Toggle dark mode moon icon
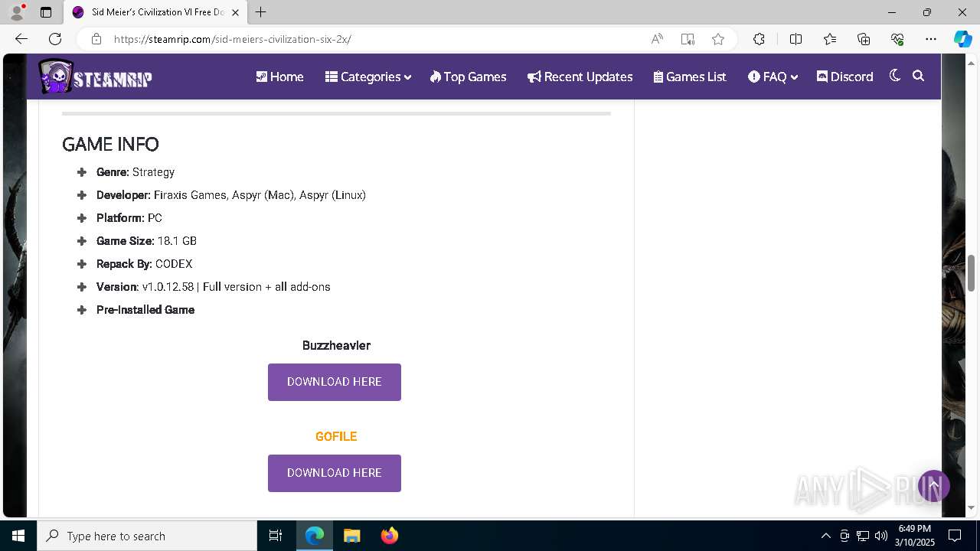980x551 pixels. pos(894,76)
